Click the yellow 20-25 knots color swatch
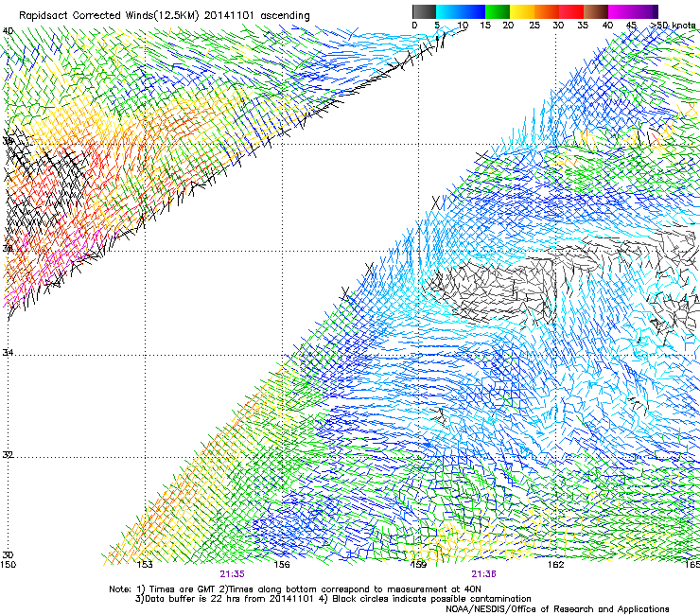700x615 pixels. click(522, 11)
